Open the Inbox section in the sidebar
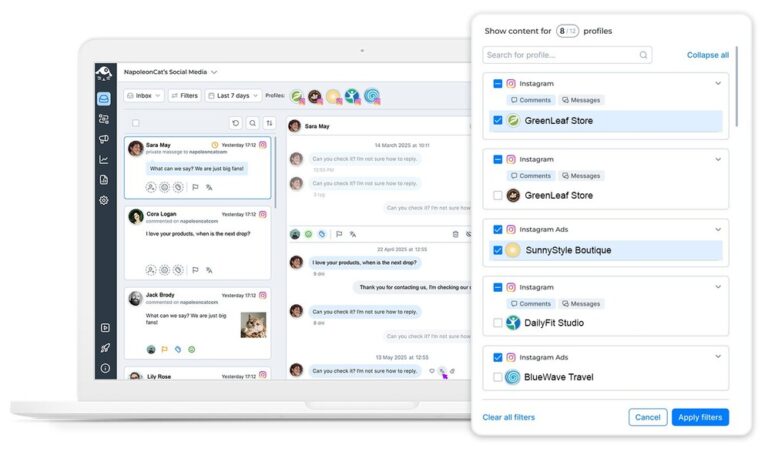The image size is (768, 455). tap(104, 99)
